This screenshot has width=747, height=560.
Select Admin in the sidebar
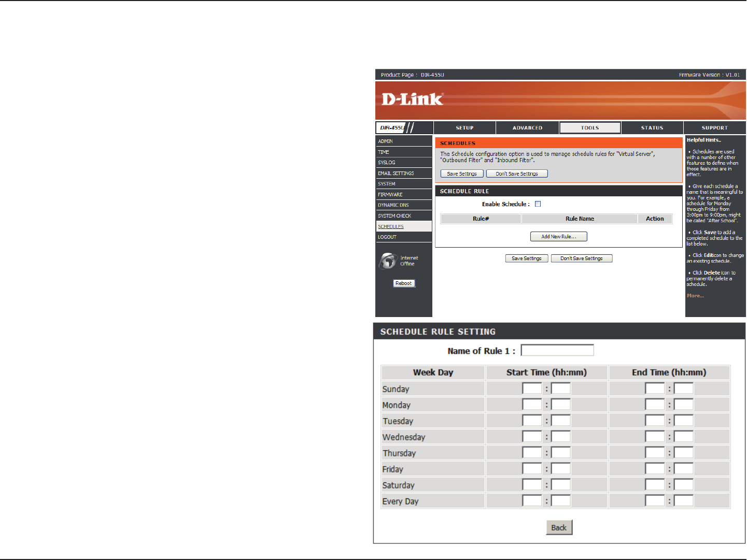(x=404, y=141)
